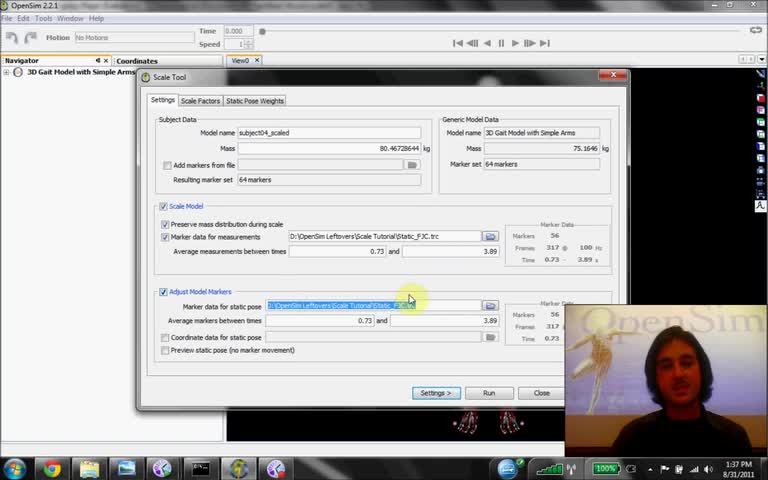Screen dimensions: 768x480
Task: Uncheck Adjust Model Markers checkbox
Action: [x=163, y=292]
